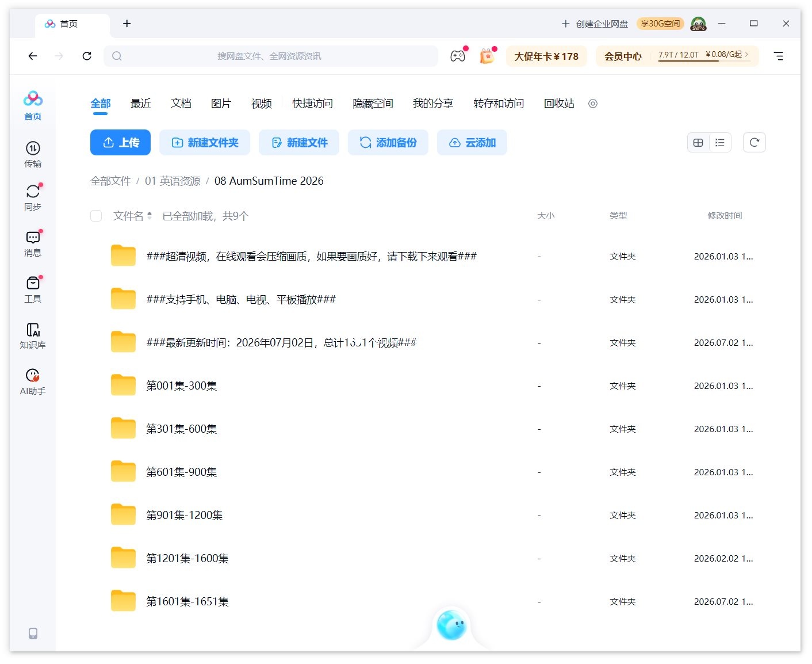Click the user avatar icon
Screen dimensions: 812x664
coord(698,24)
